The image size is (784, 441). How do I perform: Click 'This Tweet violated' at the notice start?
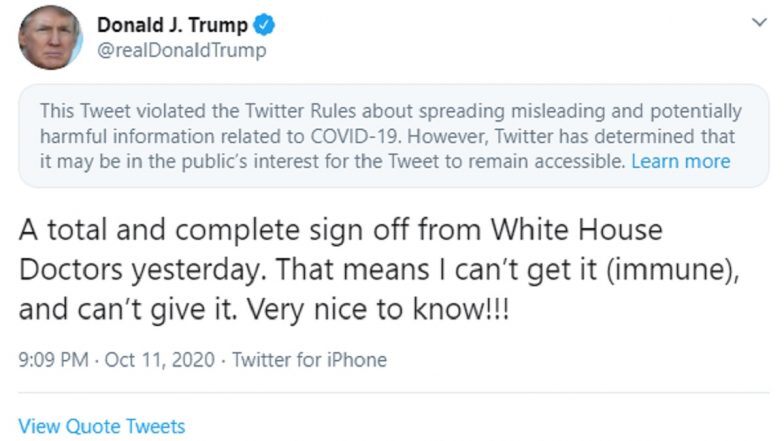(x=123, y=111)
